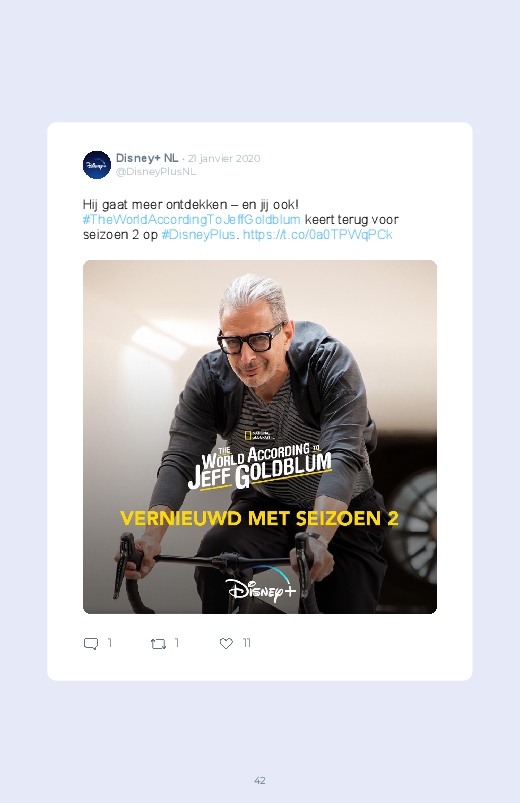Click the heart like icon

pos(226,643)
